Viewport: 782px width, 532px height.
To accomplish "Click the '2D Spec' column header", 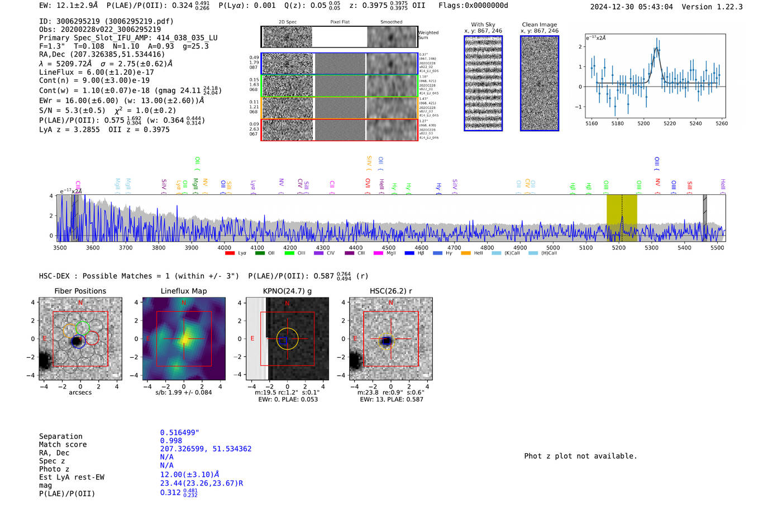I will 288,22.
